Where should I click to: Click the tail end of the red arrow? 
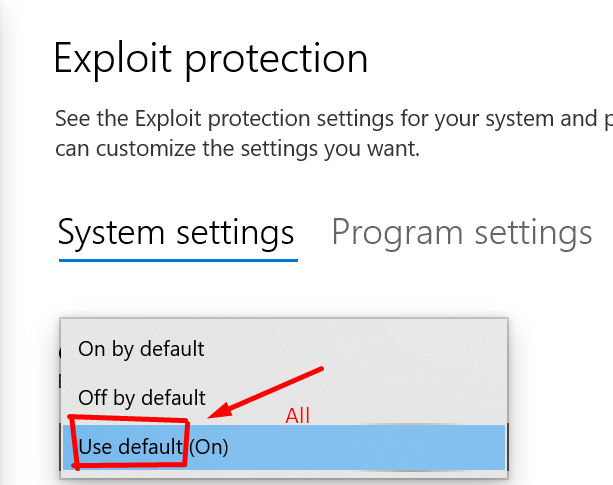click(x=318, y=370)
